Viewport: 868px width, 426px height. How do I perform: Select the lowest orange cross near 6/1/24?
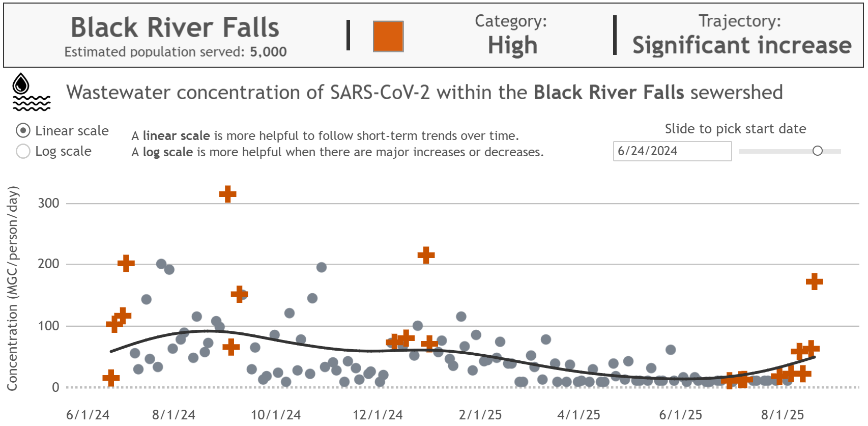[111, 378]
